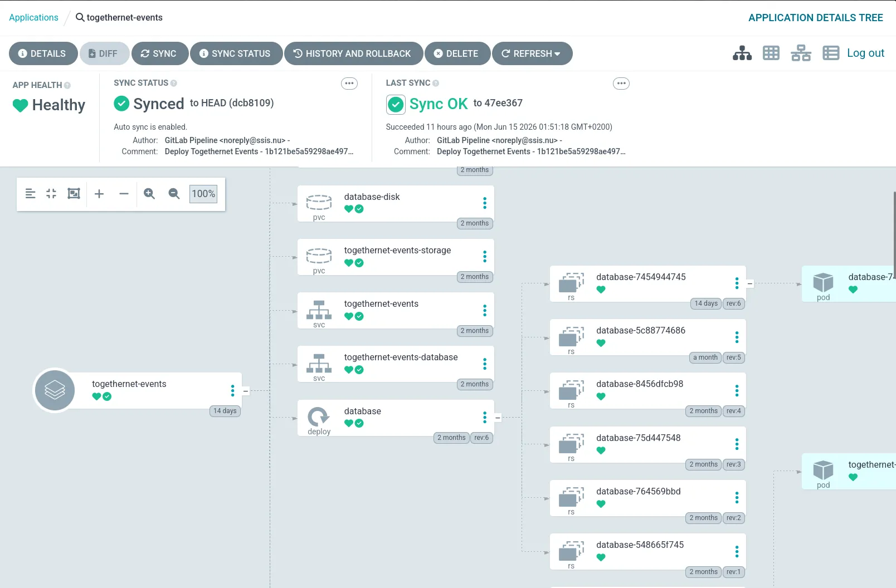Open the database-548665f745 kebab menu

pyautogui.click(x=737, y=551)
